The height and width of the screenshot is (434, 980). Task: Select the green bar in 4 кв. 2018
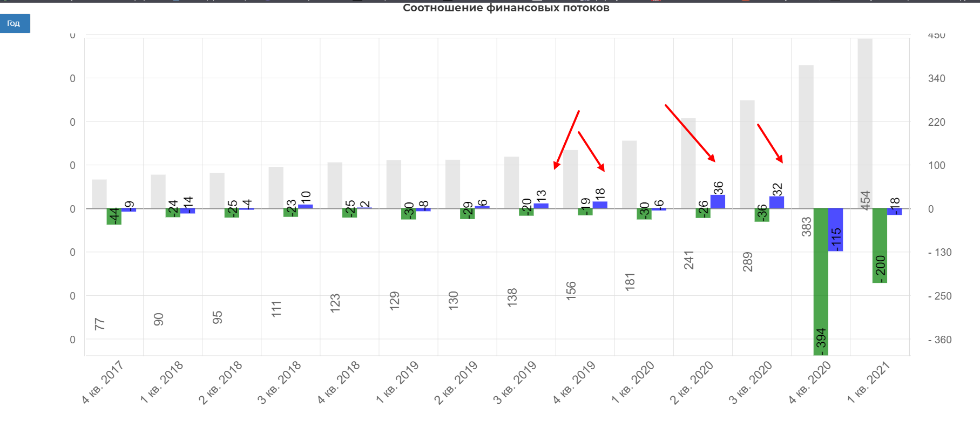tap(349, 213)
